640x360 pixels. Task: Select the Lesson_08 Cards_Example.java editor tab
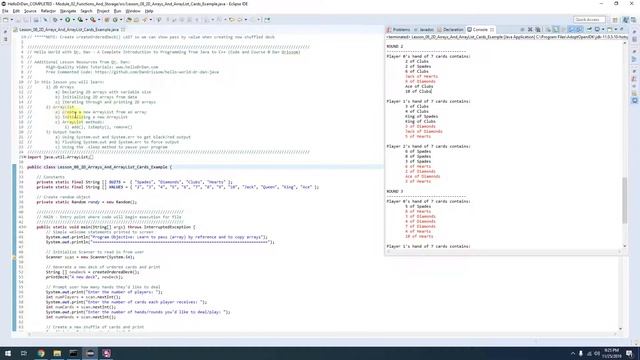click(x=69, y=29)
